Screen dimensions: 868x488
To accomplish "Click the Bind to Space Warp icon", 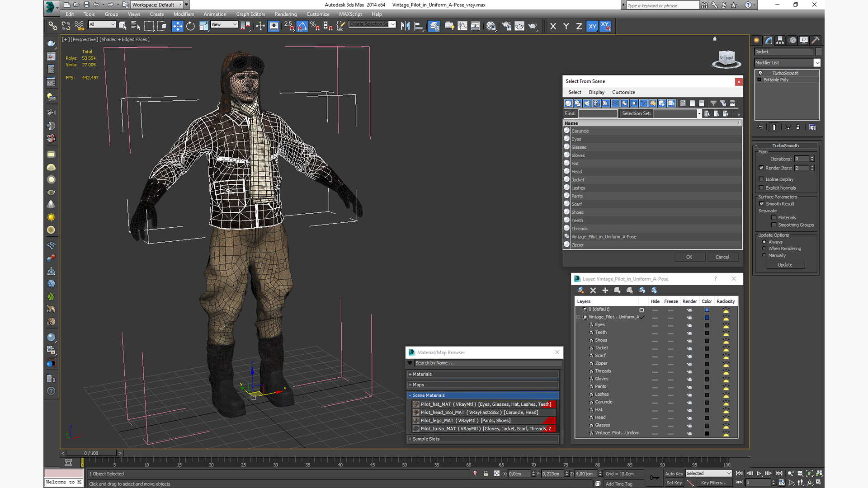I will [x=79, y=26].
